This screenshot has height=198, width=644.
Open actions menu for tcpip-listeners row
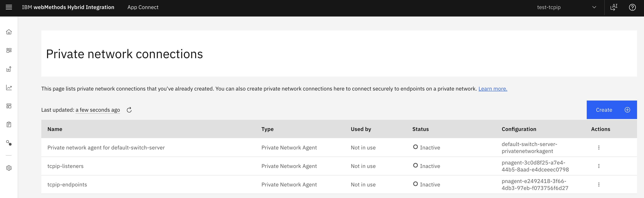pyautogui.click(x=599, y=166)
